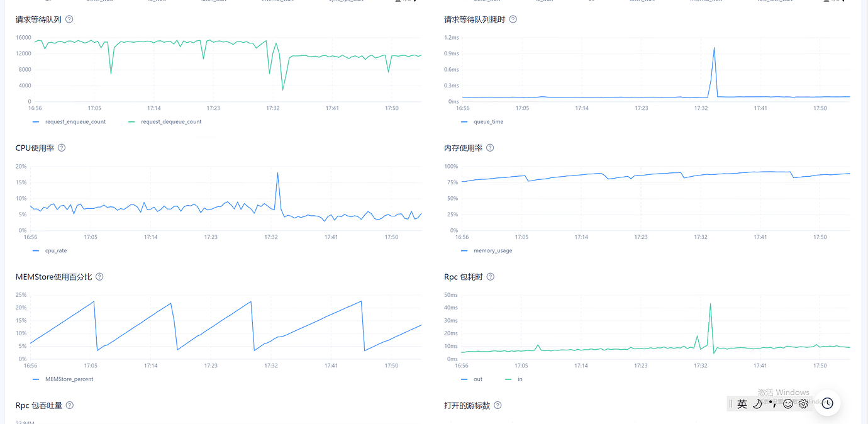Open the floating clock time-range button
The image size is (868, 424).
pos(827,403)
